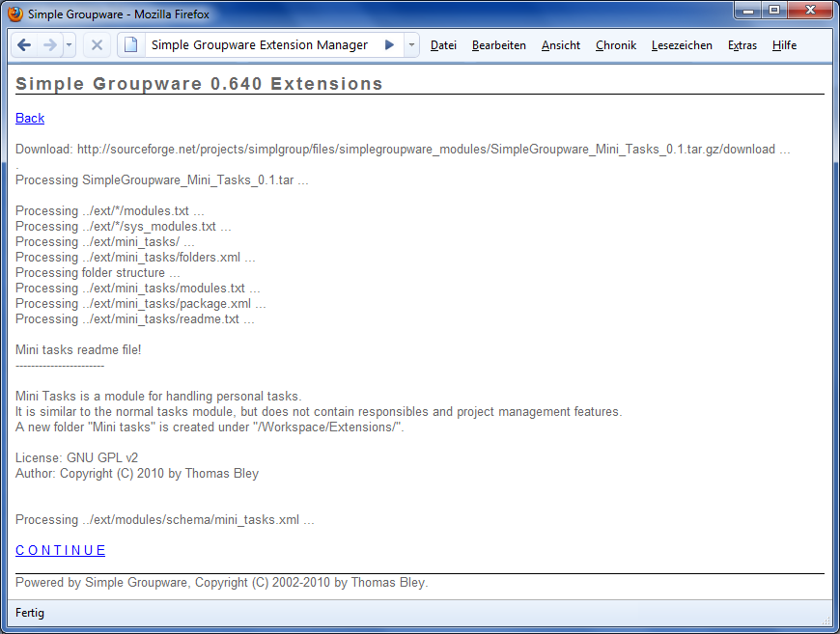840x634 pixels.
Task: Click 'License: GNU GPL v2' text
Action: click(76, 458)
